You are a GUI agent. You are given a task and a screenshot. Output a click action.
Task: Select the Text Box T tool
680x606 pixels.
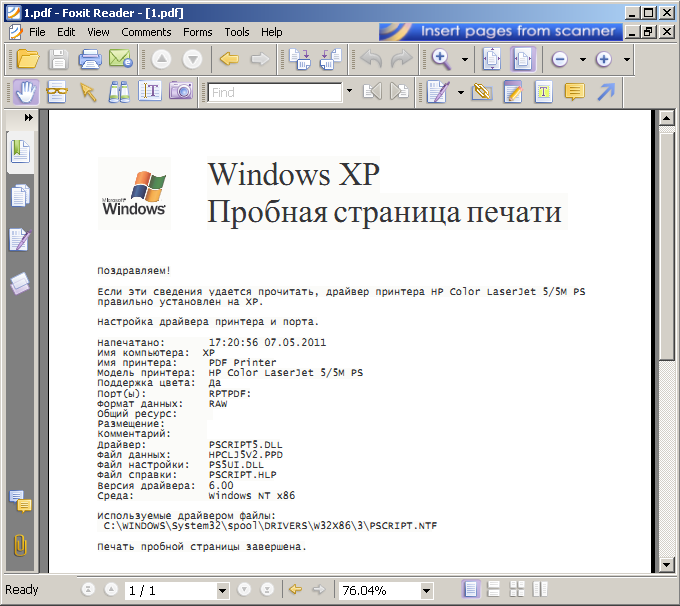[x=543, y=92]
